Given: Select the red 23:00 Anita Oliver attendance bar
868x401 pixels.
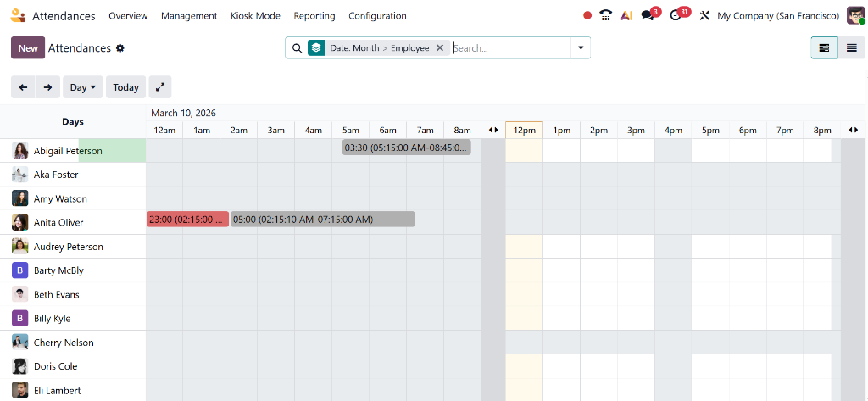Looking at the screenshot, I should (x=187, y=220).
